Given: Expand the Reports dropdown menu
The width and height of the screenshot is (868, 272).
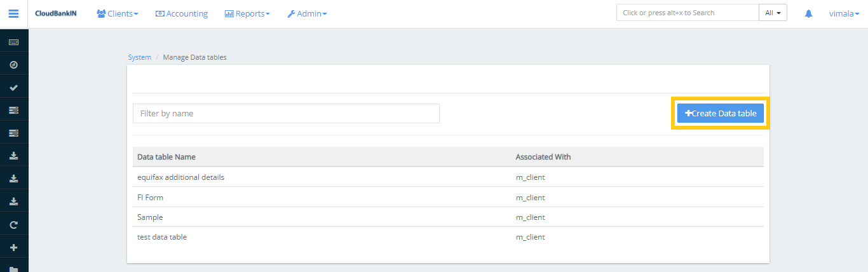Looking at the screenshot, I should [247, 13].
